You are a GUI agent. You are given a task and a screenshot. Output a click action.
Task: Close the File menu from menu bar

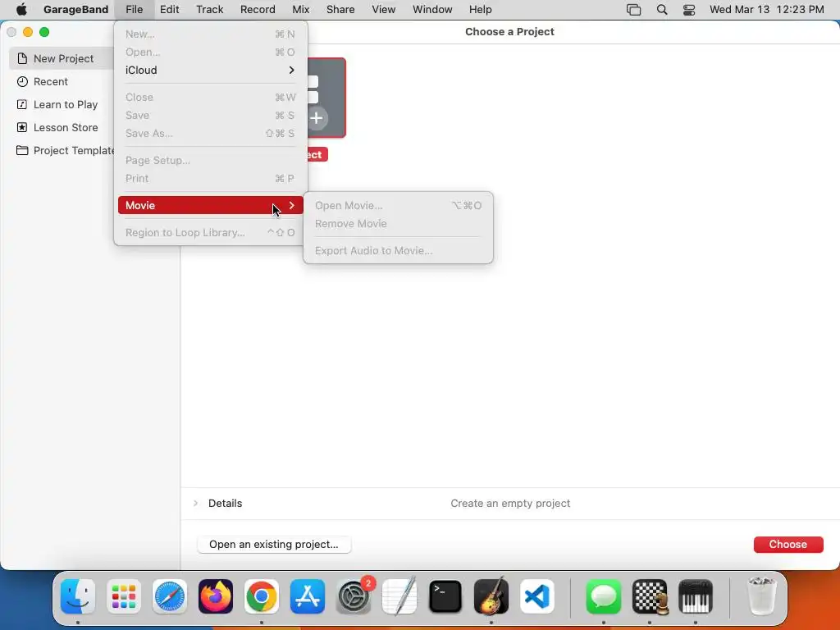tap(134, 9)
